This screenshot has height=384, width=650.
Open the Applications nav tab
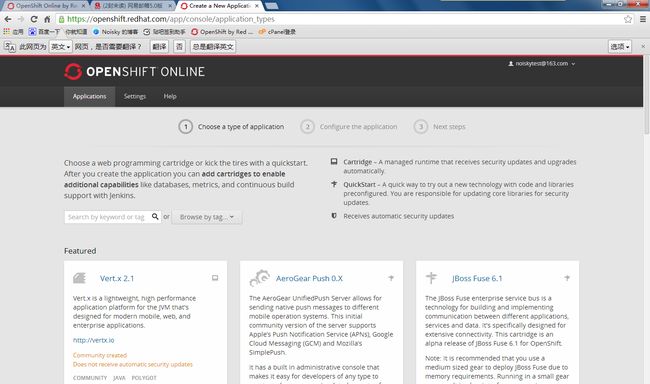click(x=90, y=96)
